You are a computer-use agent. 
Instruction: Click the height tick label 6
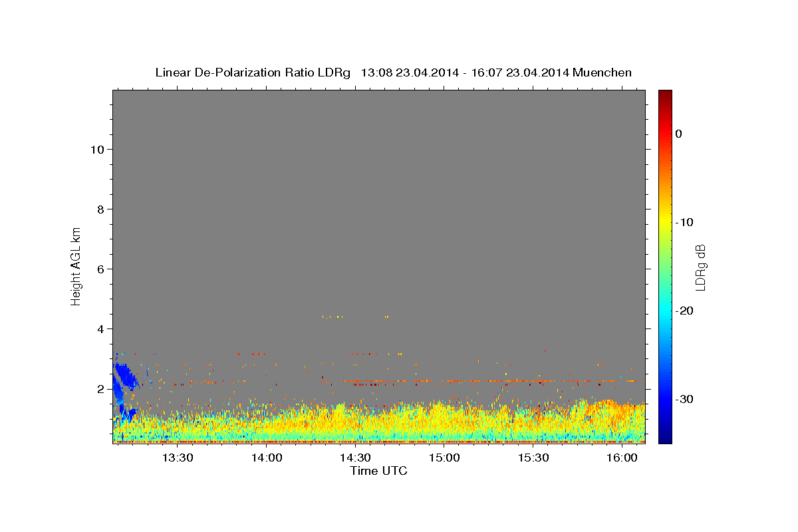click(x=100, y=269)
